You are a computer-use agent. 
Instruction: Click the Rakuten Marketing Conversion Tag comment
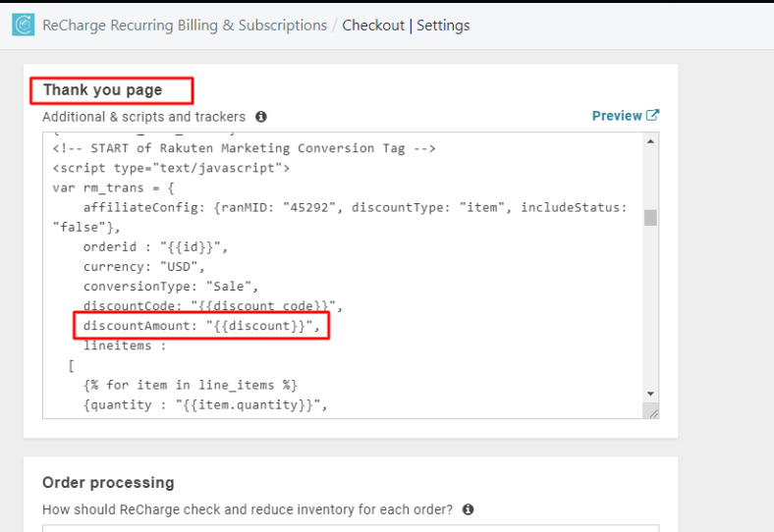244,148
